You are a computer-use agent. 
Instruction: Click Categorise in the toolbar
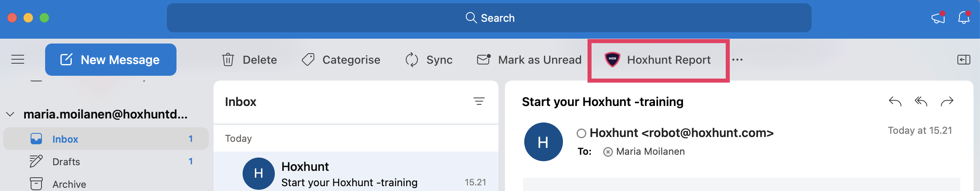[341, 60]
